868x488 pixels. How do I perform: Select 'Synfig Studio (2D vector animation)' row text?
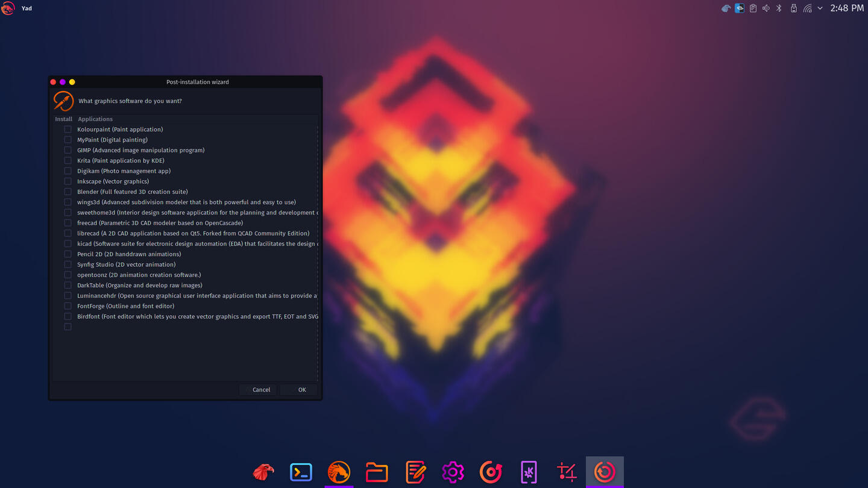(x=127, y=264)
